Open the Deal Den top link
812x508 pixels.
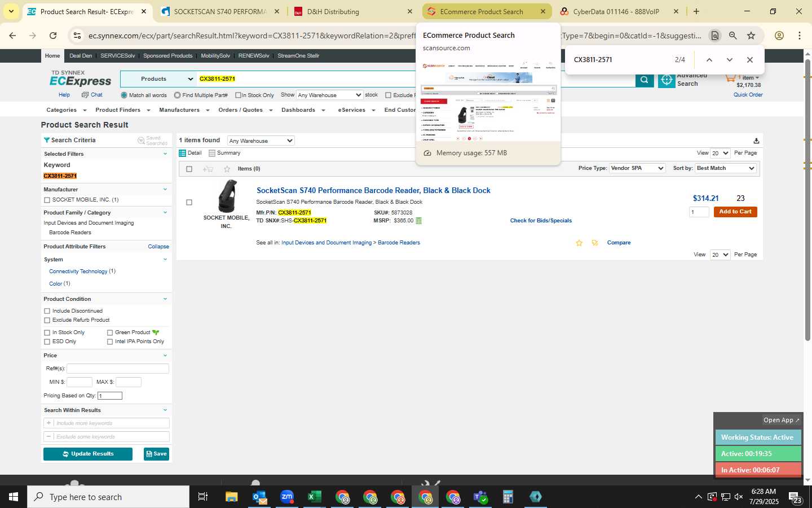click(81, 56)
